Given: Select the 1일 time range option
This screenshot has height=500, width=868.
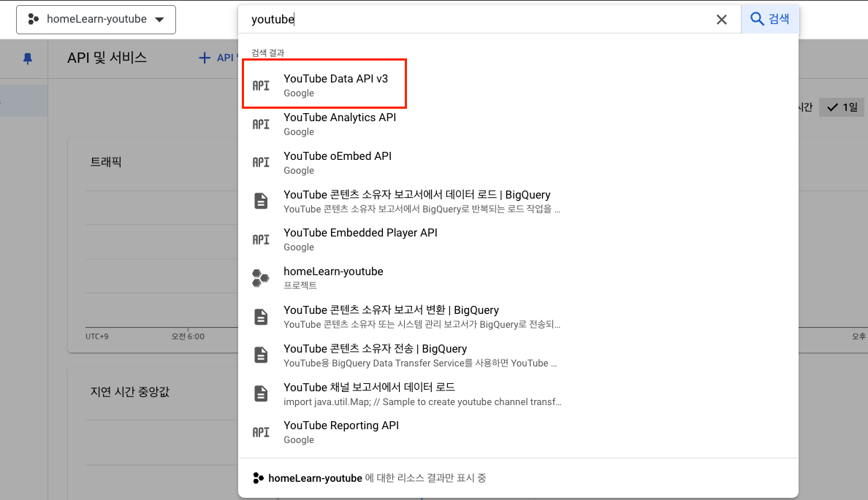Looking at the screenshot, I should click(842, 107).
